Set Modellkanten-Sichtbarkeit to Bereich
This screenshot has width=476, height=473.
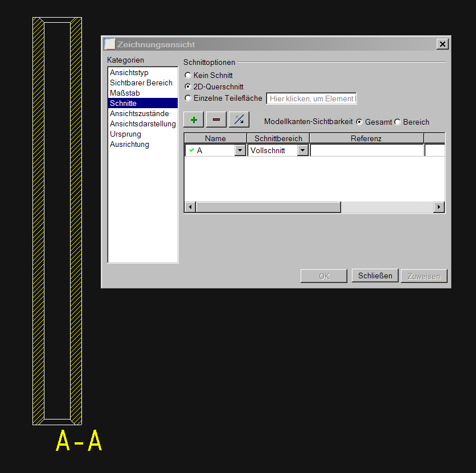397,122
